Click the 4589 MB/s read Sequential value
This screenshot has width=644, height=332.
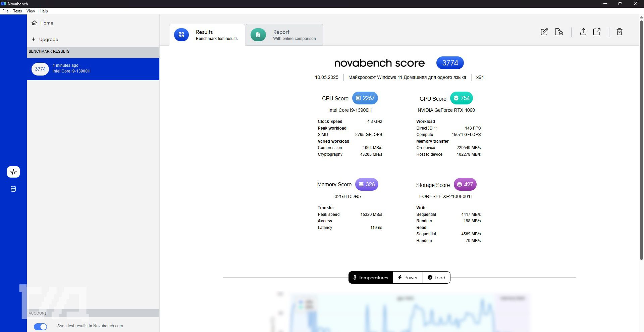(x=471, y=234)
